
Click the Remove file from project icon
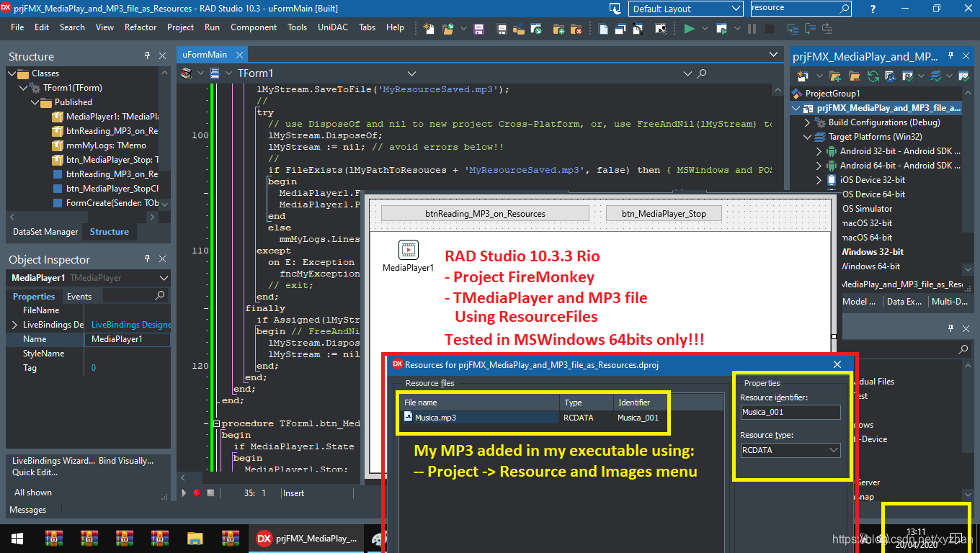pyautogui.click(x=576, y=29)
